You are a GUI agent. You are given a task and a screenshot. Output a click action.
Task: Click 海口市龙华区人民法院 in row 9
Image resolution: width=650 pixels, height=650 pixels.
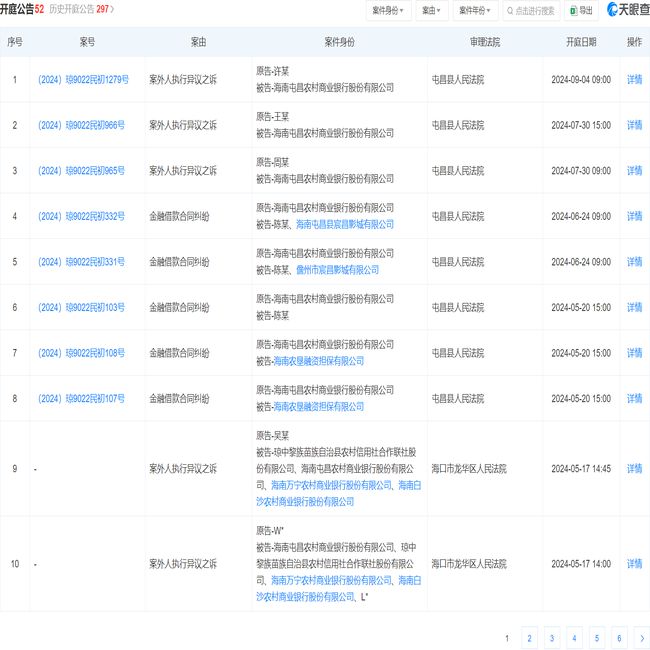[x=469, y=469]
